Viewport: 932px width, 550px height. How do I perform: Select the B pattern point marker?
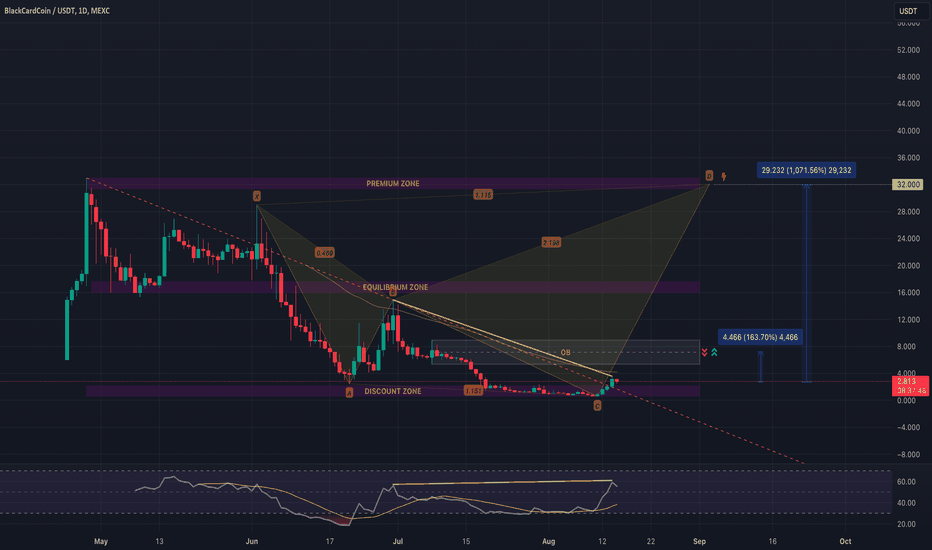(x=393, y=292)
